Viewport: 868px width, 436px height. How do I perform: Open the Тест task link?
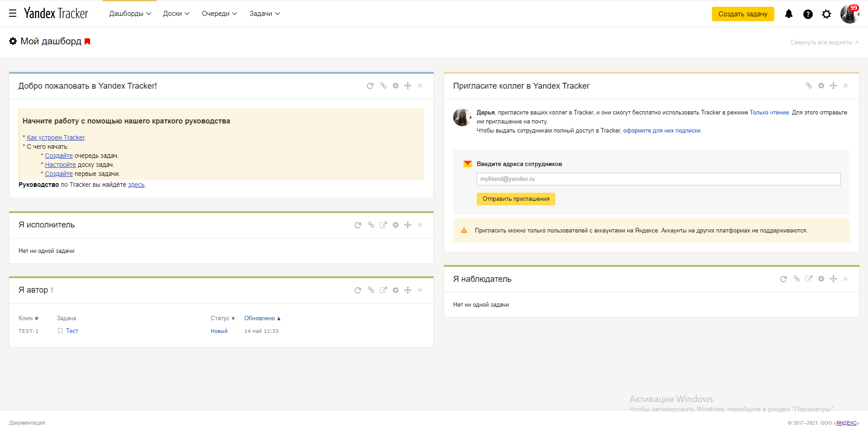[x=72, y=331]
